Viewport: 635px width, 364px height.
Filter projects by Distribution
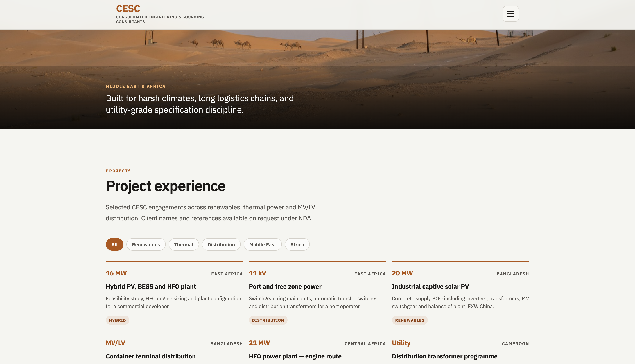point(221,244)
